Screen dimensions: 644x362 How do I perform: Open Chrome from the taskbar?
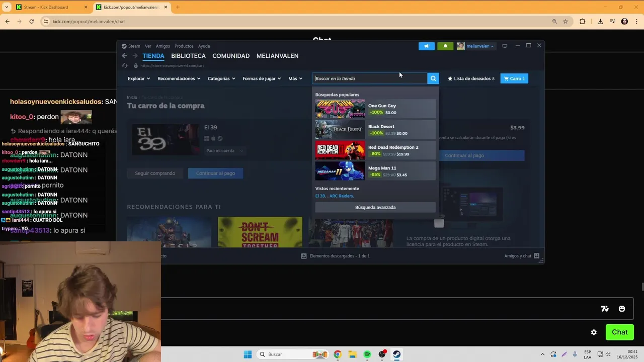pyautogui.click(x=337, y=354)
